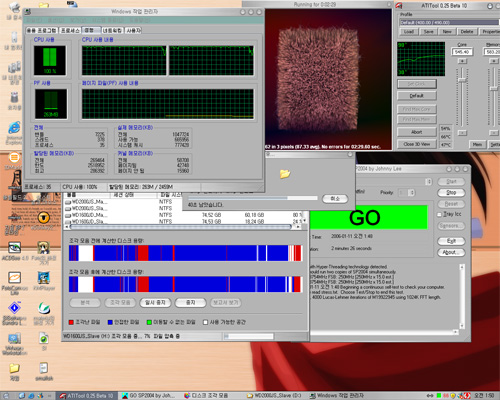Click the Task Manager title bar icon

(x=28, y=12)
